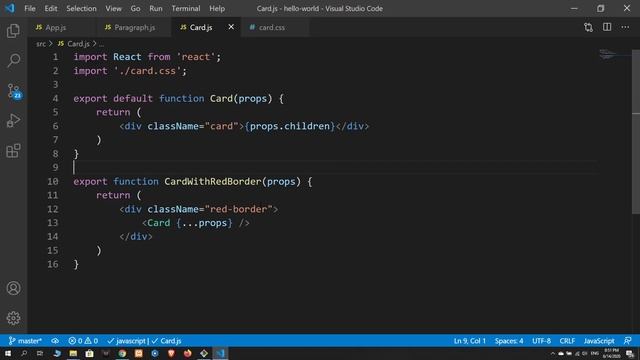This screenshot has width=640, height=360.
Task: Open Microsoft Store from the taskbar
Action: click(89, 353)
